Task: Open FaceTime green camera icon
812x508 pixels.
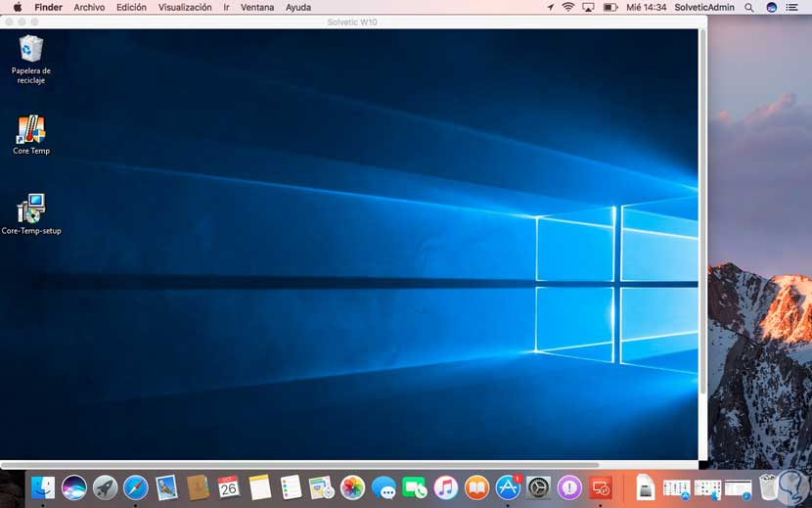Action: click(x=414, y=487)
